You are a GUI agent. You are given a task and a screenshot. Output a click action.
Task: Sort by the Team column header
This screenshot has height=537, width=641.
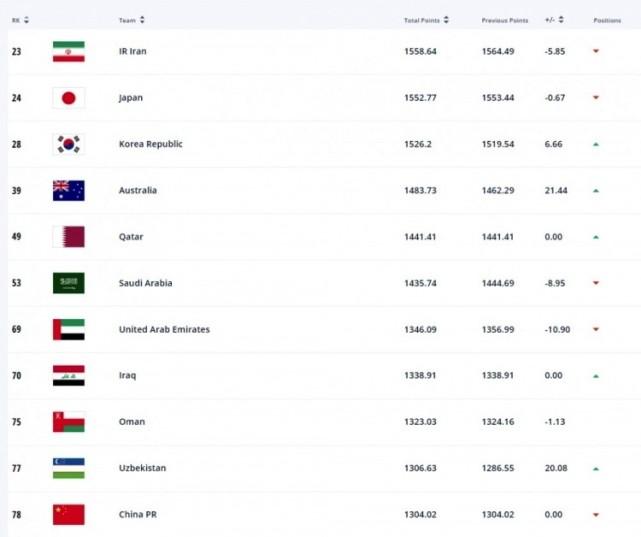tap(131, 20)
